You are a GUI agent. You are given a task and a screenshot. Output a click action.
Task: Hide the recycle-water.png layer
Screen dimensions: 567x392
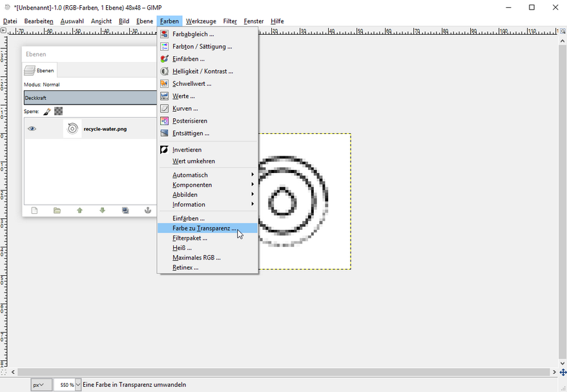click(x=32, y=129)
